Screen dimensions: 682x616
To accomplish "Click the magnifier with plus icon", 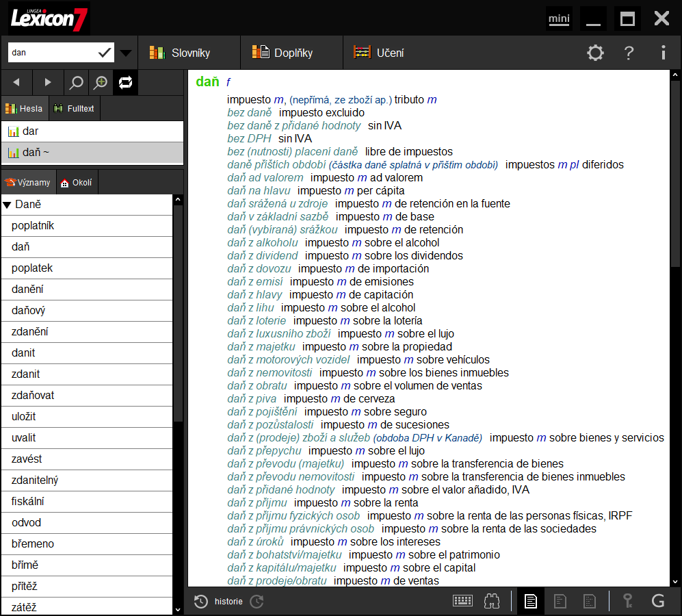I will coord(101,83).
